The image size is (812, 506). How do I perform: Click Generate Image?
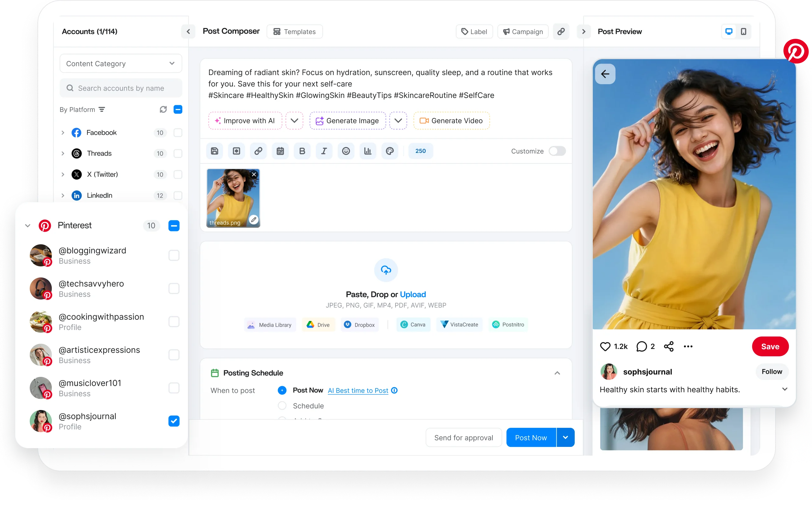[348, 120]
